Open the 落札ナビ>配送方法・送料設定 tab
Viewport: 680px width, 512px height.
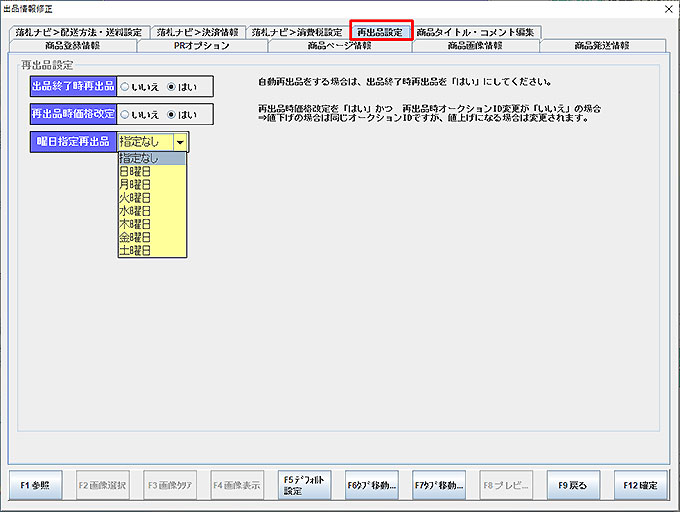[78, 33]
